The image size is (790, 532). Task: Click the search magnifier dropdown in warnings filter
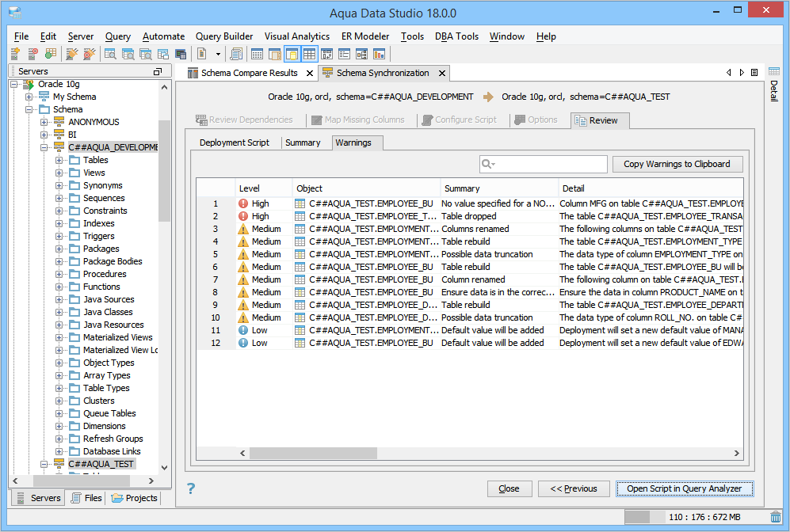pos(488,164)
